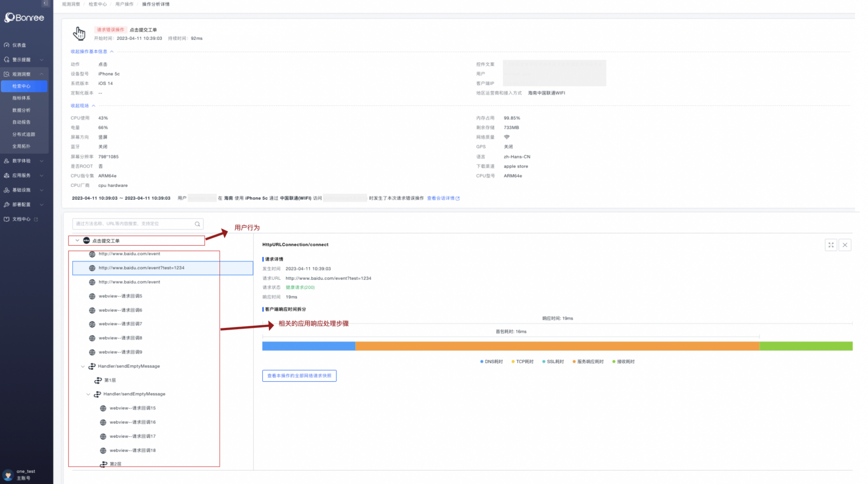Click the Bonree logo

[x=24, y=18]
